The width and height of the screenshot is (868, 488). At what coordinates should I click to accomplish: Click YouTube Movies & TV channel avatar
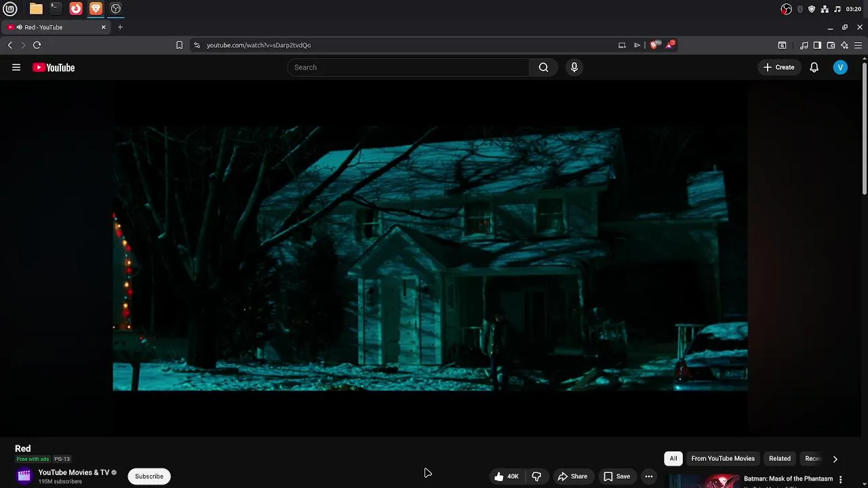pyautogui.click(x=24, y=476)
